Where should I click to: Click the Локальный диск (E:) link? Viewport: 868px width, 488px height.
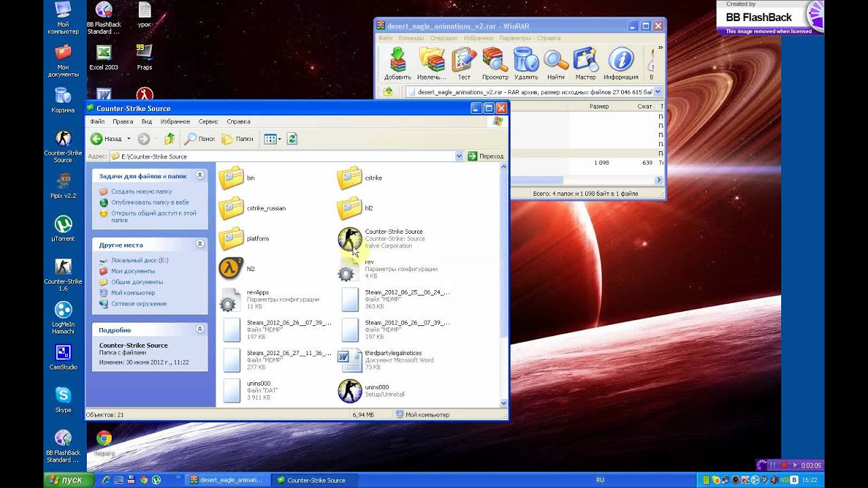140,260
